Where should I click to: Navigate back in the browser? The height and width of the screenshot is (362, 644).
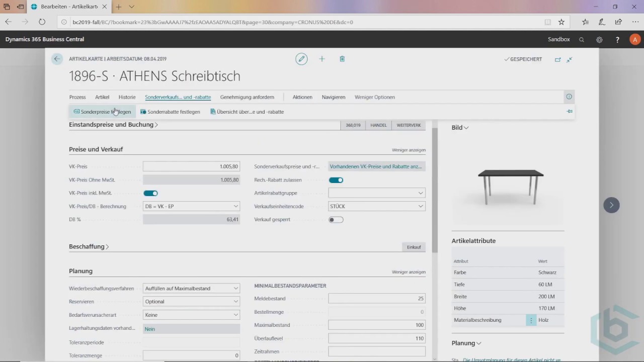tap(8, 22)
